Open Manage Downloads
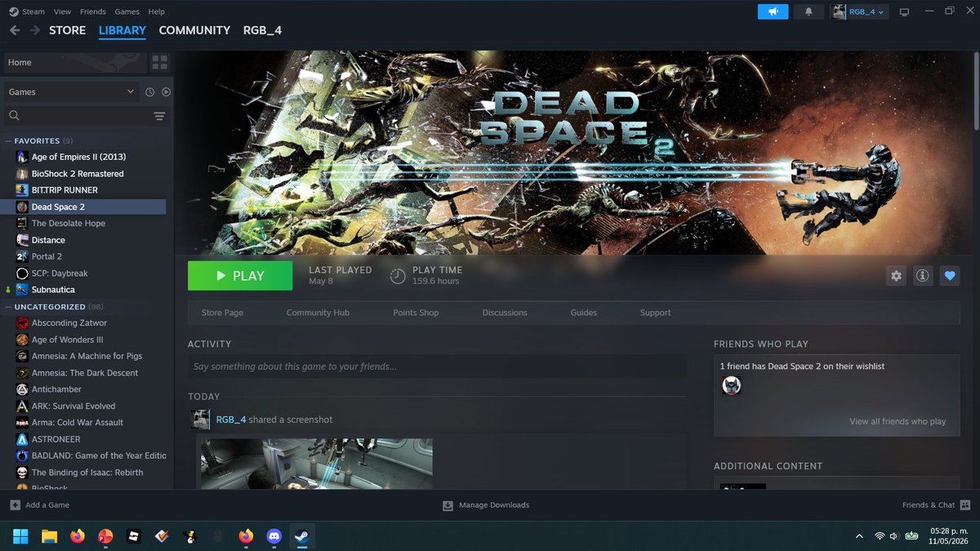Viewport: 980px width, 551px height. click(x=486, y=505)
